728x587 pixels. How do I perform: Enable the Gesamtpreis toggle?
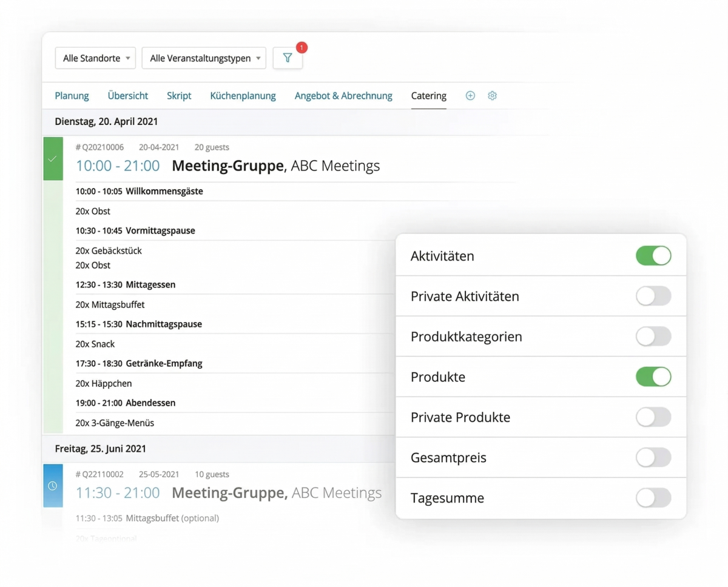pos(653,458)
